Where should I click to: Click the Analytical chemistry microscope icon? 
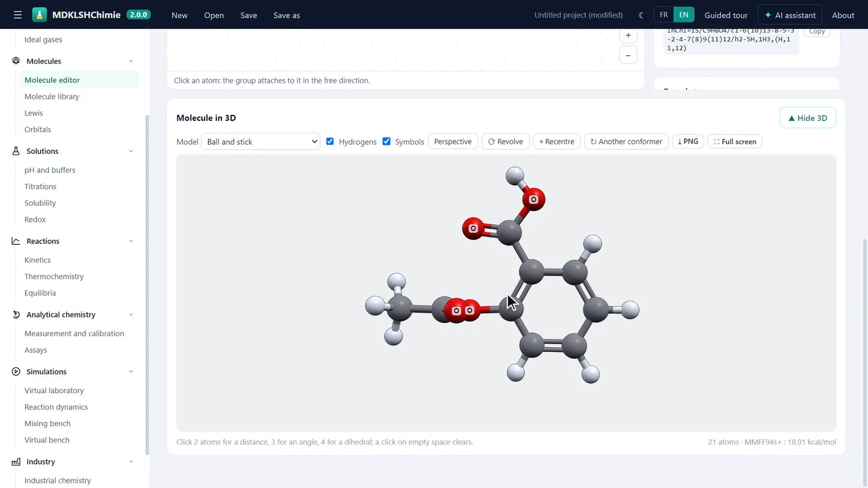[x=16, y=314]
